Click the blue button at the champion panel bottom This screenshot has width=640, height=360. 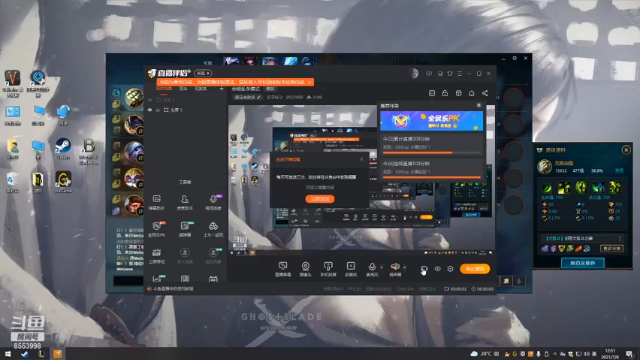coord(582,263)
